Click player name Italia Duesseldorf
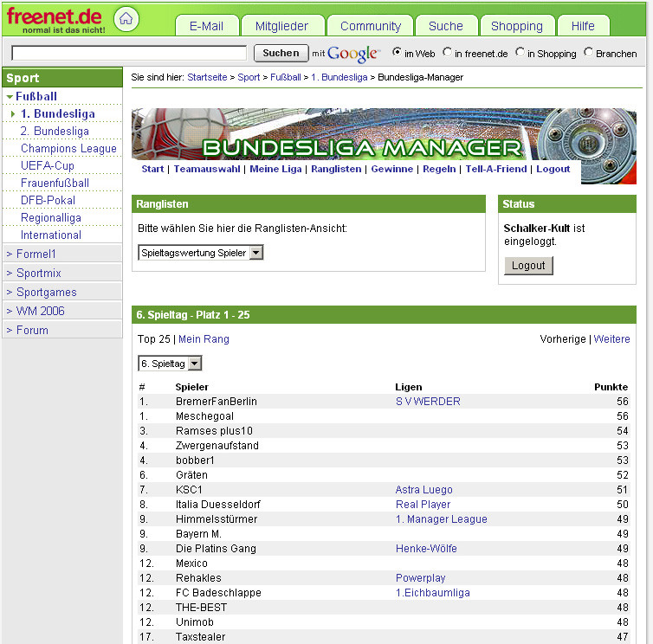This screenshot has height=644, width=653. tap(217, 504)
